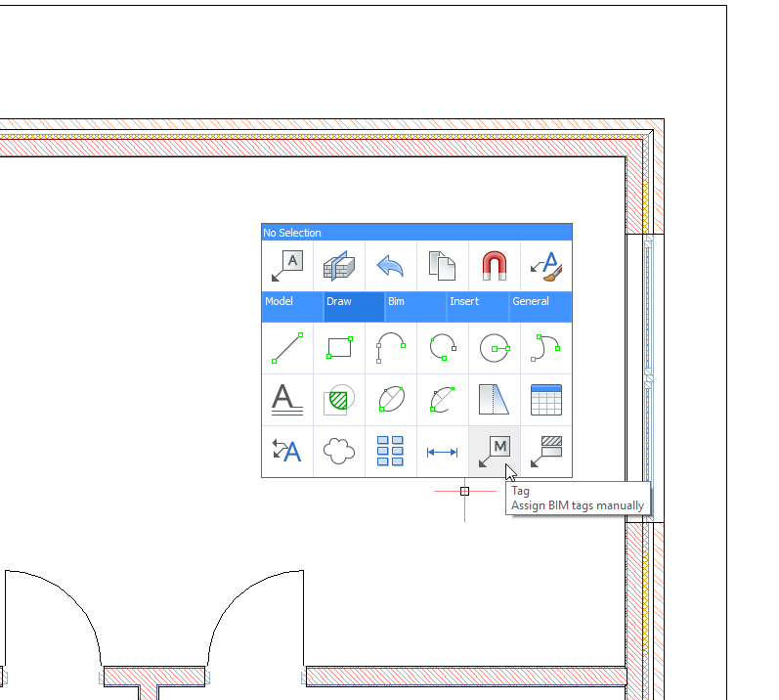The width and height of the screenshot is (779, 700).
Task: Click the BIM Tag icon with M
Action: [x=495, y=452]
